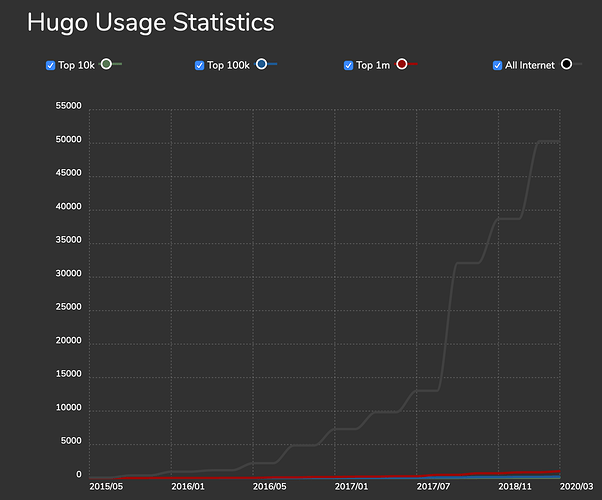The height and width of the screenshot is (500, 602).
Task: Click the 2020/03 x-axis label
Action: [x=576, y=487]
